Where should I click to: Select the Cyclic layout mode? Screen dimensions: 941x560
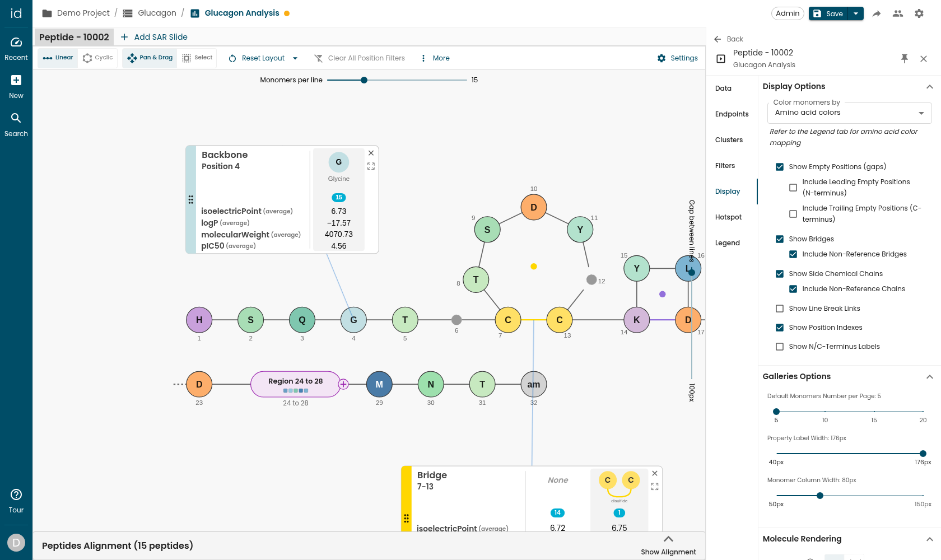98,58
